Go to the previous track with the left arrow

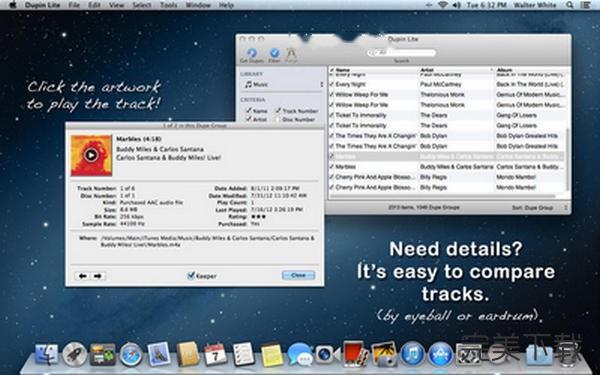83,276
